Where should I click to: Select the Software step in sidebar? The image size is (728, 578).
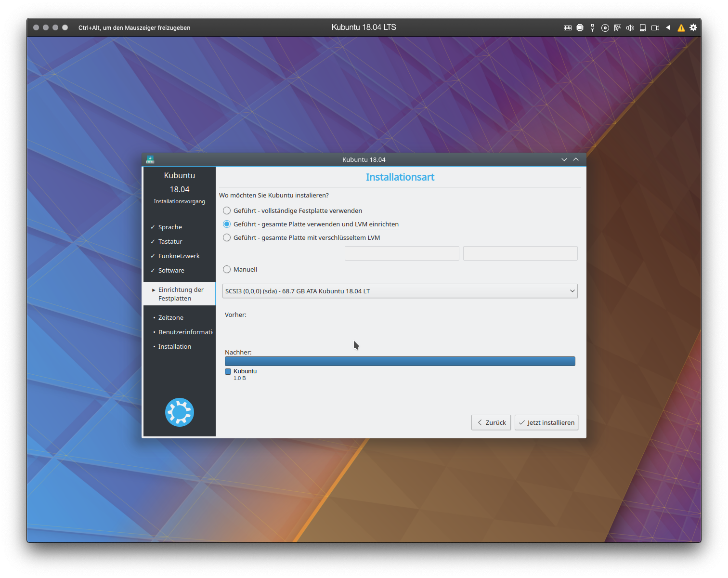tap(171, 270)
